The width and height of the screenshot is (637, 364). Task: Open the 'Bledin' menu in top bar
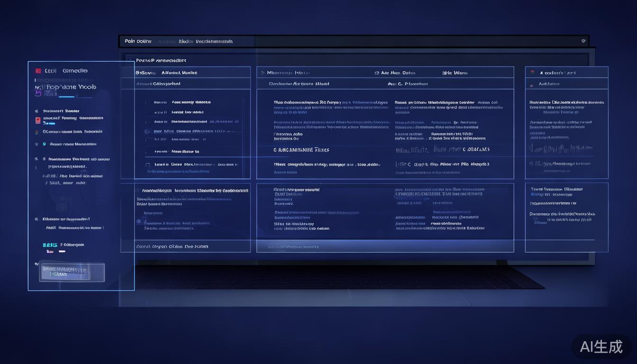click(x=186, y=41)
